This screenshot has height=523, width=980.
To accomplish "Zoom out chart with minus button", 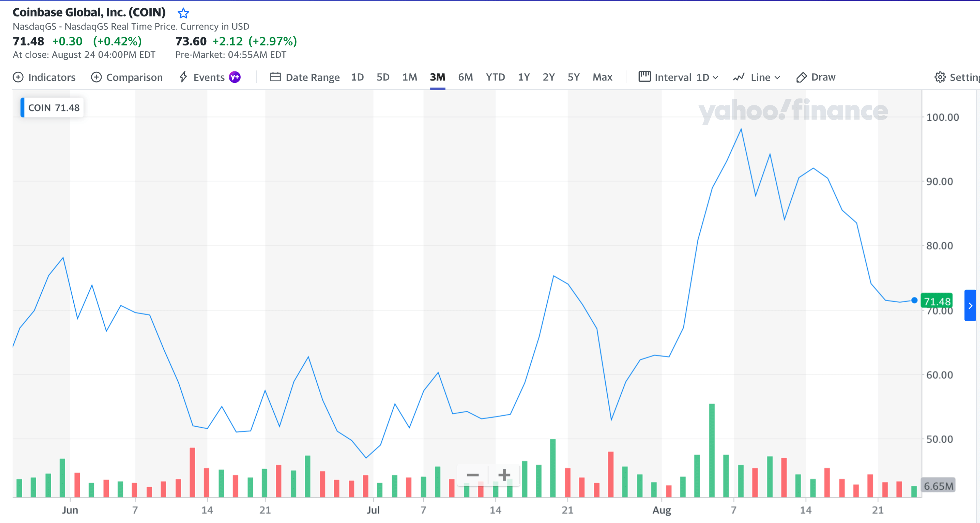I will [x=472, y=475].
